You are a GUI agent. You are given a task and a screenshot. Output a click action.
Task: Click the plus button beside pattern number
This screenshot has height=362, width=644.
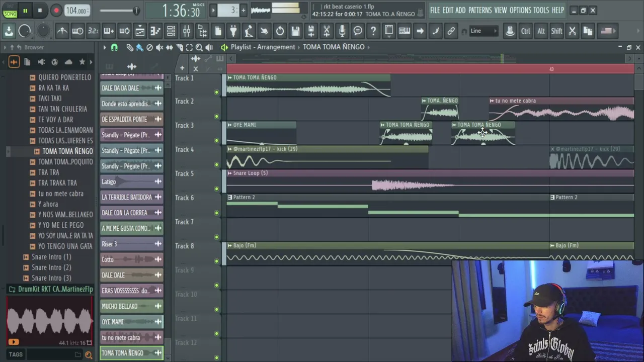[243, 11]
